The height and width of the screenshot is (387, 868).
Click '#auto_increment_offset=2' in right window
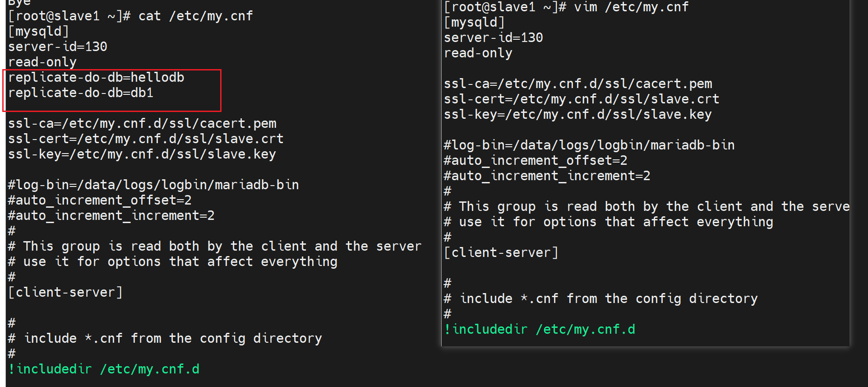click(x=536, y=161)
